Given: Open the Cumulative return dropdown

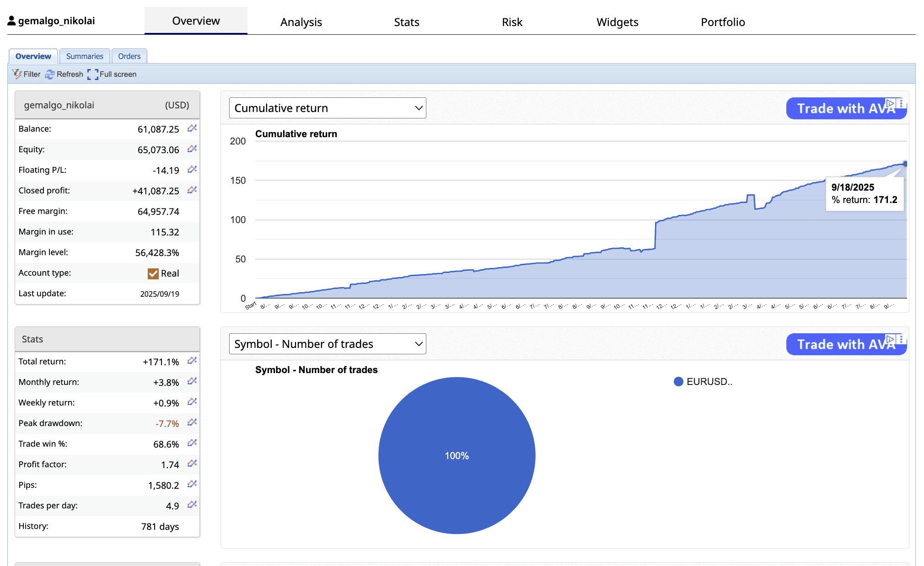Looking at the screenshot, I should point(328,108).
